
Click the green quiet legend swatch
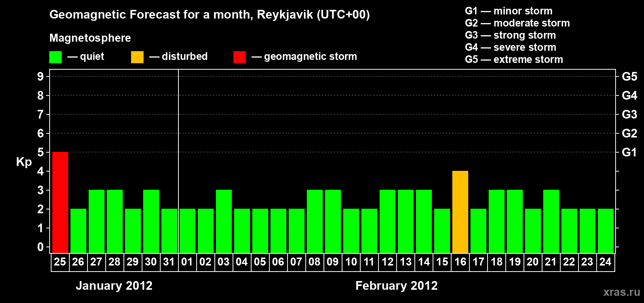(x=55, y=57)
